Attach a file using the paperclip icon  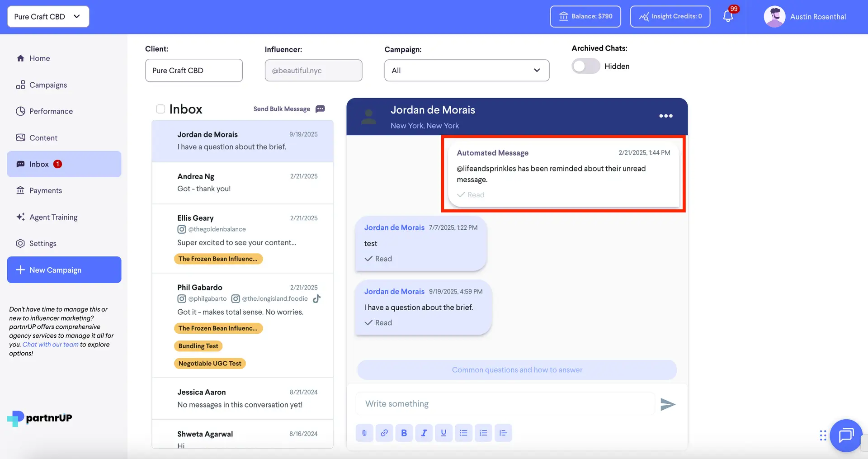364,433
